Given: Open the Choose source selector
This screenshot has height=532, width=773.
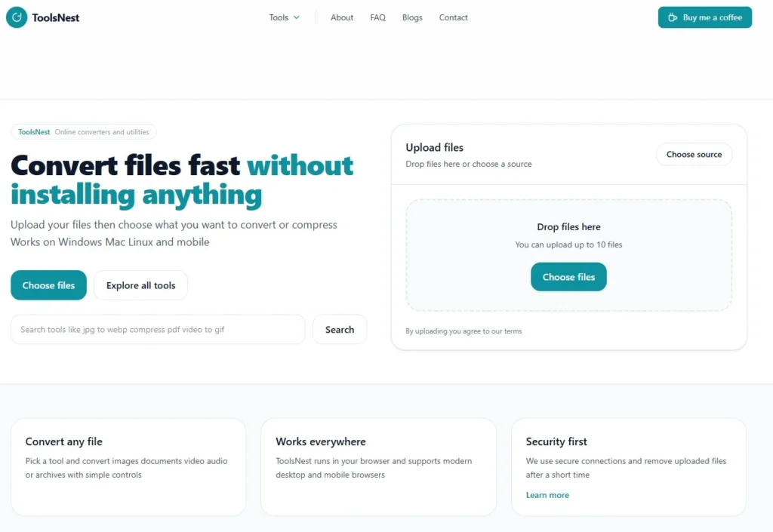Looking at the screenshot, I should tap(694, 154).
